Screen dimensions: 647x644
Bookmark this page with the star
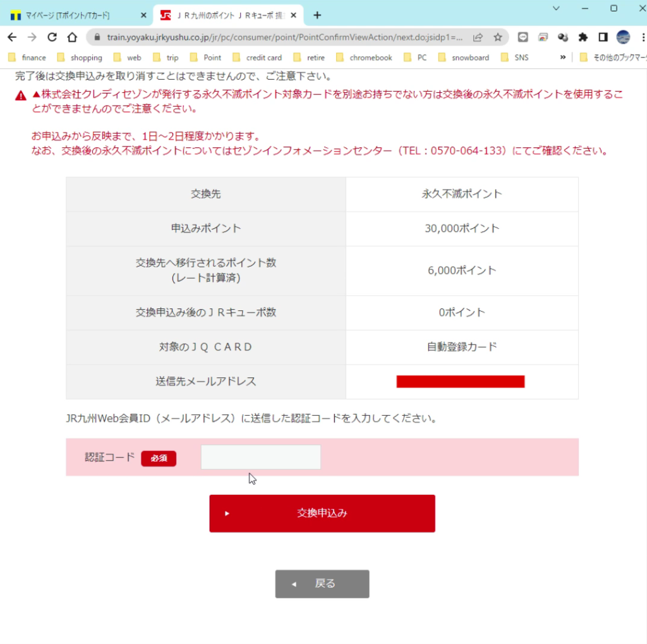[x=498, y=37]
